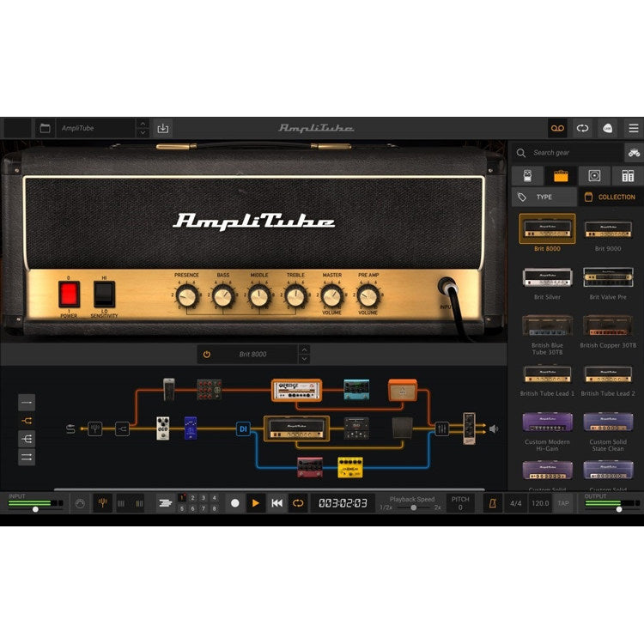Open the looper icon in top bar
The width and height of the screenshot is (644, 644).
582,129
